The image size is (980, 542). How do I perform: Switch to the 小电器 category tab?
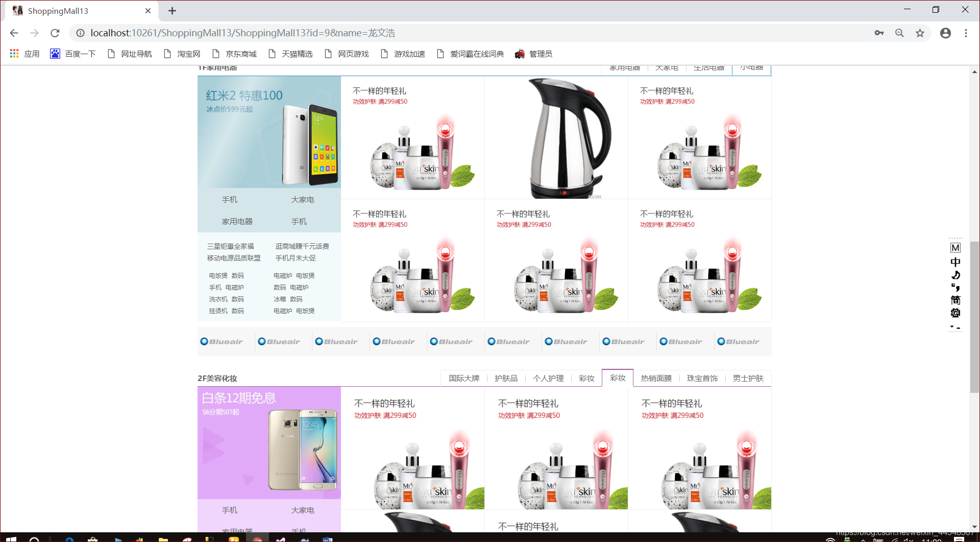751,67
